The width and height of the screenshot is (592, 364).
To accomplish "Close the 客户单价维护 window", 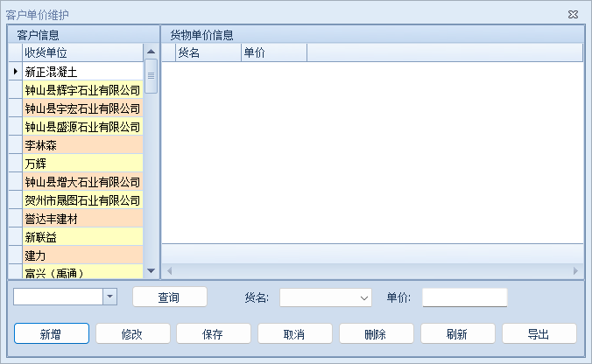I will pos(572,15).
